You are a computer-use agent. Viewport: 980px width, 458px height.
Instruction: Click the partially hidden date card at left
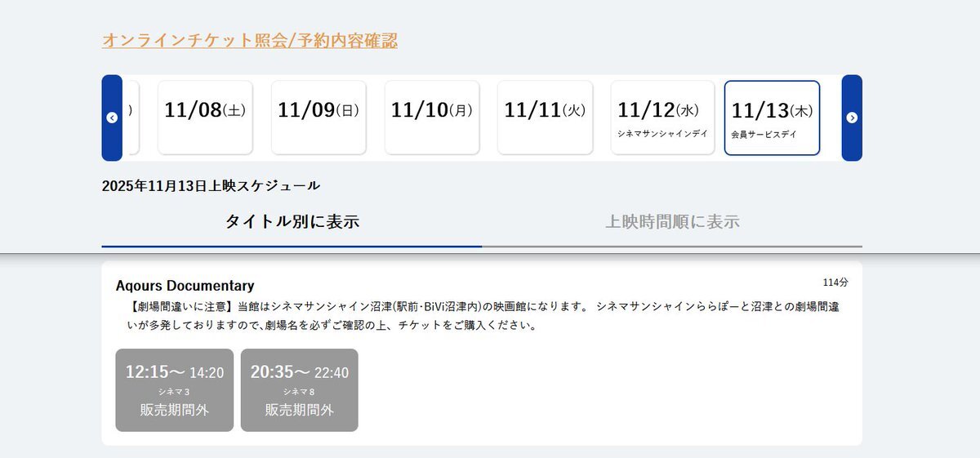131,118
